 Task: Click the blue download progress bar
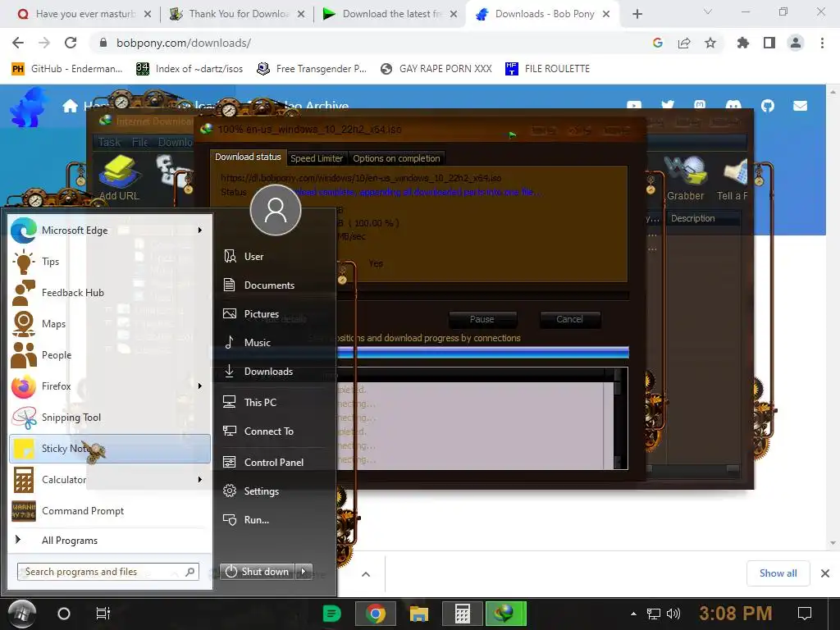pyautogui.click(x=482, y=352)
